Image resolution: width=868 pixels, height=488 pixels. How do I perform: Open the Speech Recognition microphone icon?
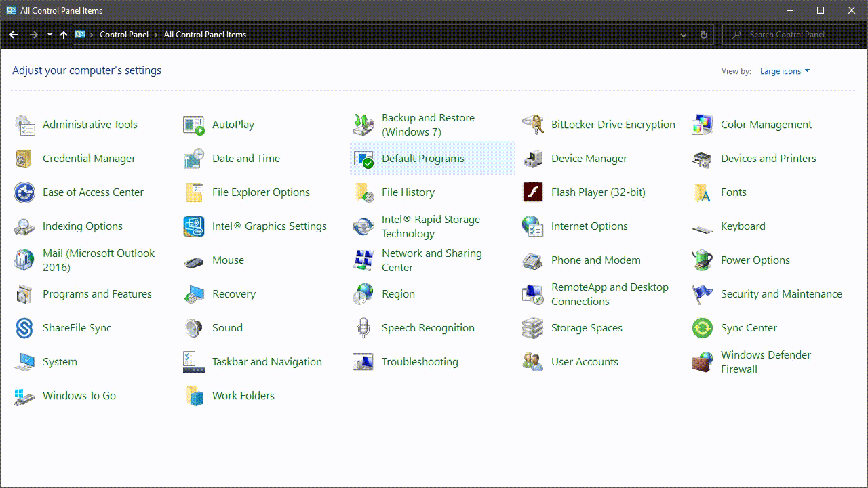point(363,328)
